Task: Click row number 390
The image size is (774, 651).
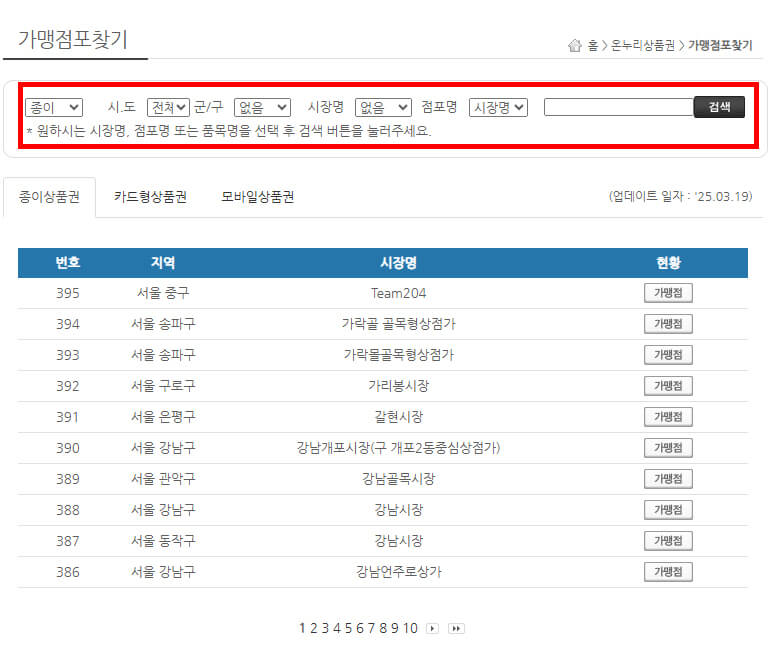Action: click(x=68, y=448)
